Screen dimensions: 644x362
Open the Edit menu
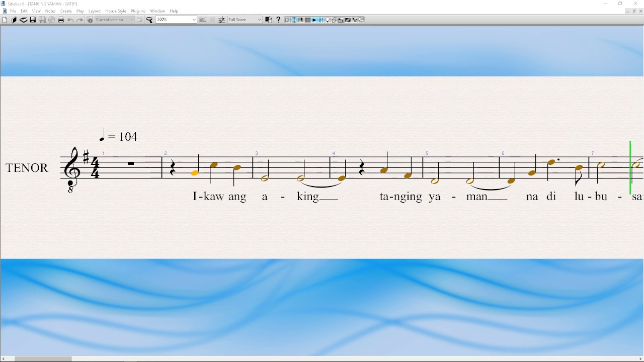point(24,11)
